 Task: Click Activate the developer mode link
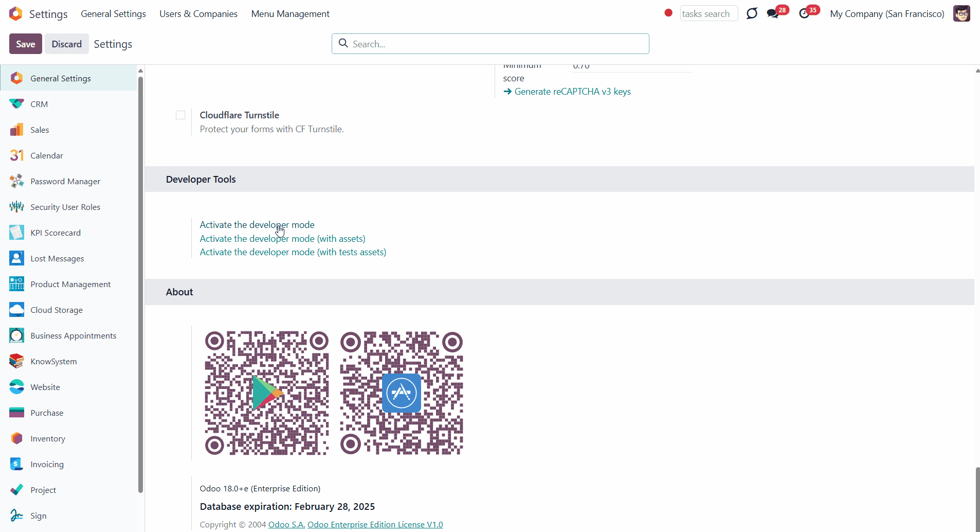tap(257, 225)
